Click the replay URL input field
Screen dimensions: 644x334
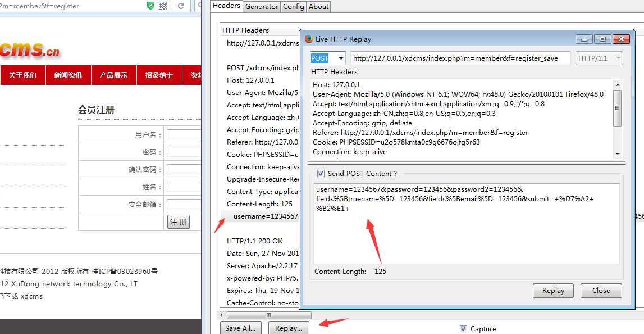[460, 58]
